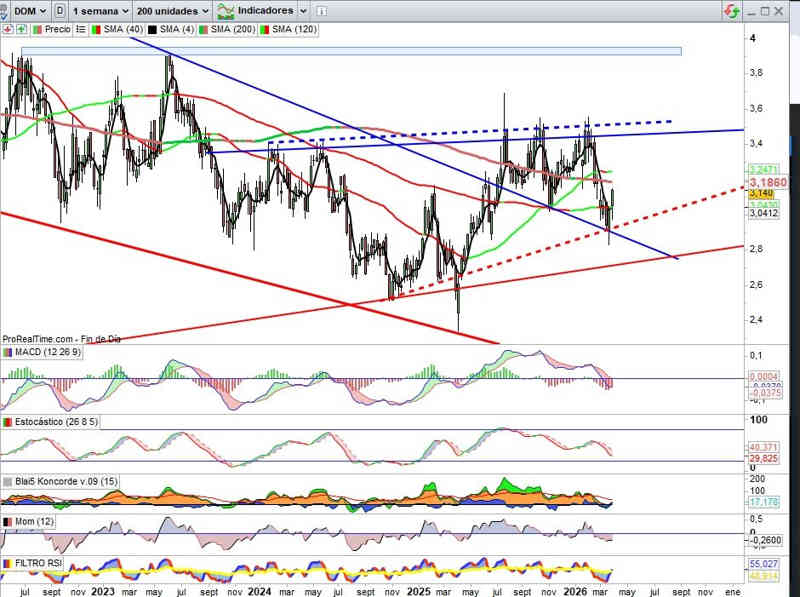Click the green plus icon left of Precio

pos(21,30)
